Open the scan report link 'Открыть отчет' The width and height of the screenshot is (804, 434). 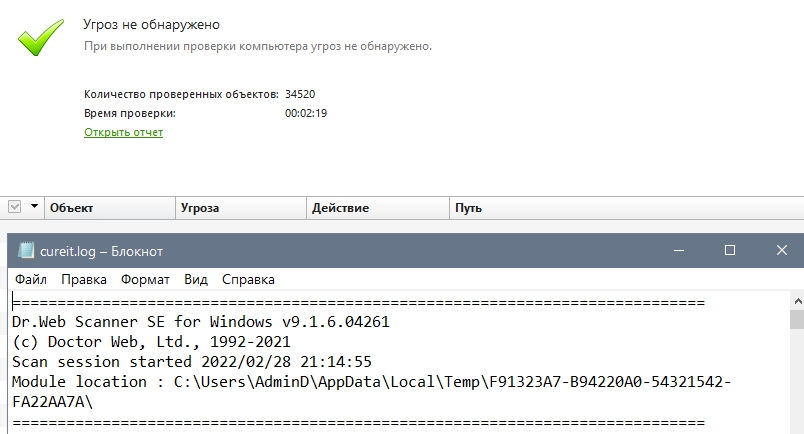point(124,132)
